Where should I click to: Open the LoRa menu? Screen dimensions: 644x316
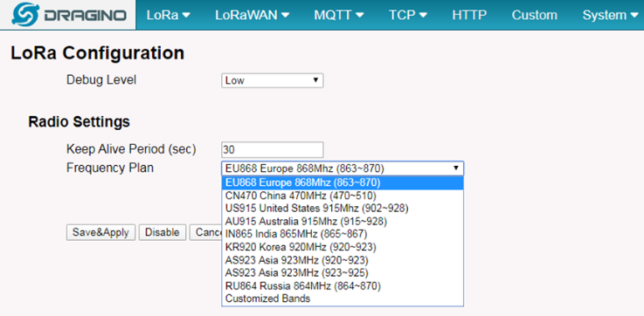click(x=169, y=15)
